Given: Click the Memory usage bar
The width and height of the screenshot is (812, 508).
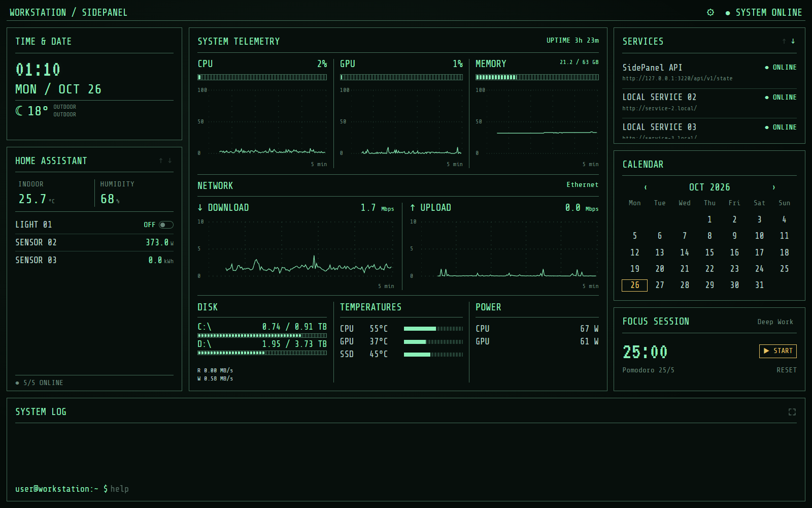Looking at the screenshot, I should coord(537,77).
